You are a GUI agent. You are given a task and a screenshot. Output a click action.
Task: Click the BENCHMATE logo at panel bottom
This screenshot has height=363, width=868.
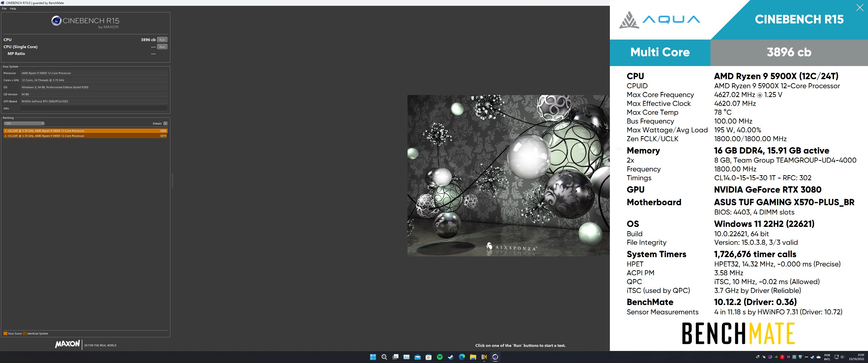[x=739, y=333]
